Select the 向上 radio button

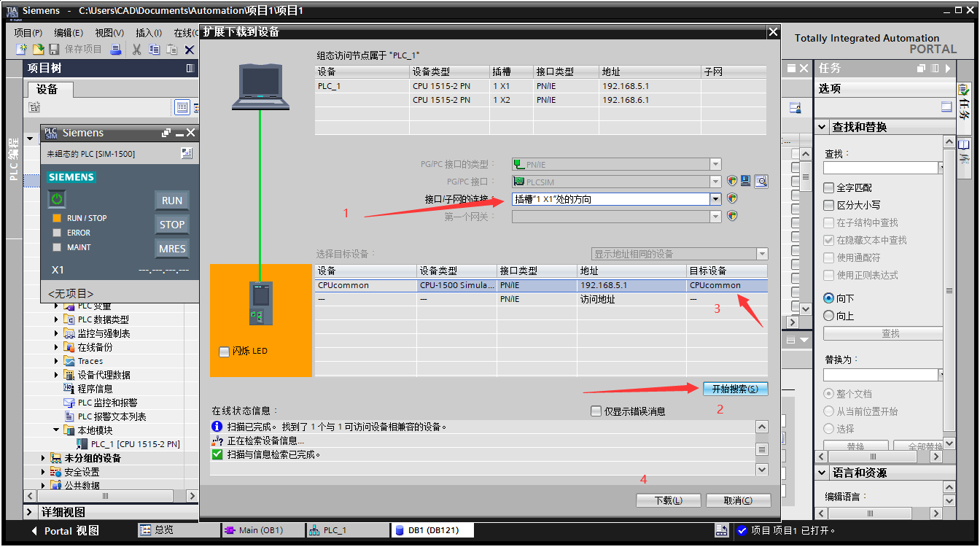pyautogui.click(x=828, y=316)
